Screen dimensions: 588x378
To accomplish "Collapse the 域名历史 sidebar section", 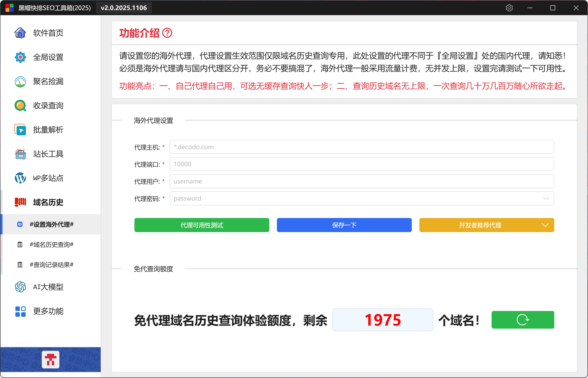I will click(48, 202).
